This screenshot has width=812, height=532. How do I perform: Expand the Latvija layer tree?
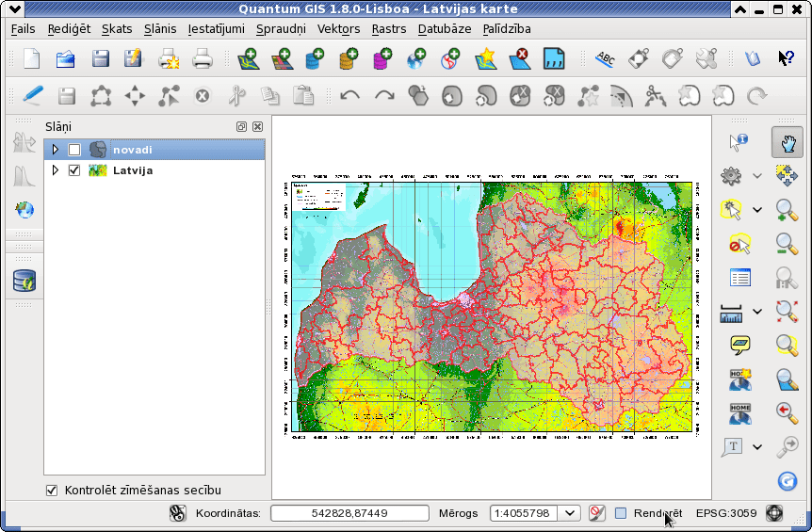[x=56, y=170]
